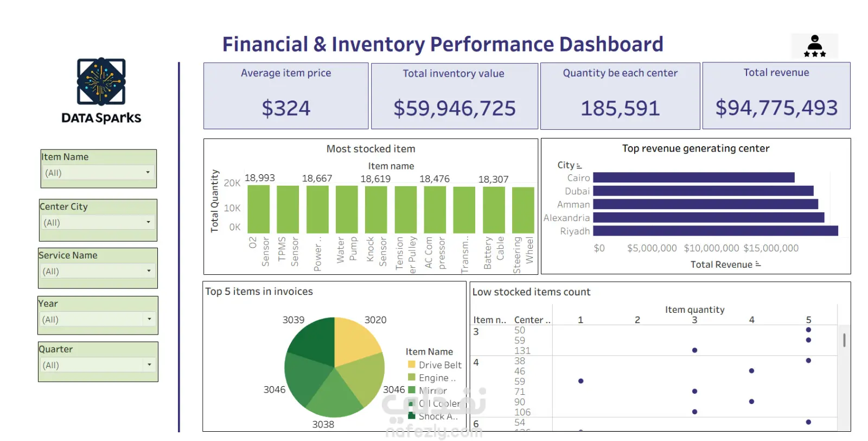Select the Engine legend color swatch

[x=412, y=377]
